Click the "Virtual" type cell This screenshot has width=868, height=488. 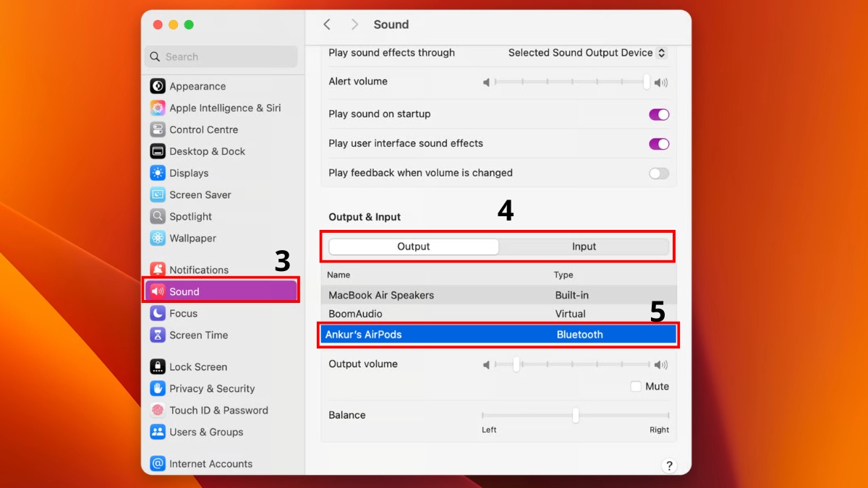571,314
